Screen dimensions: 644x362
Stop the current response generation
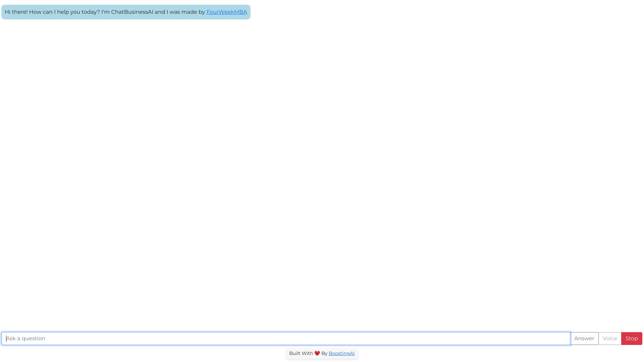point(632,338)
